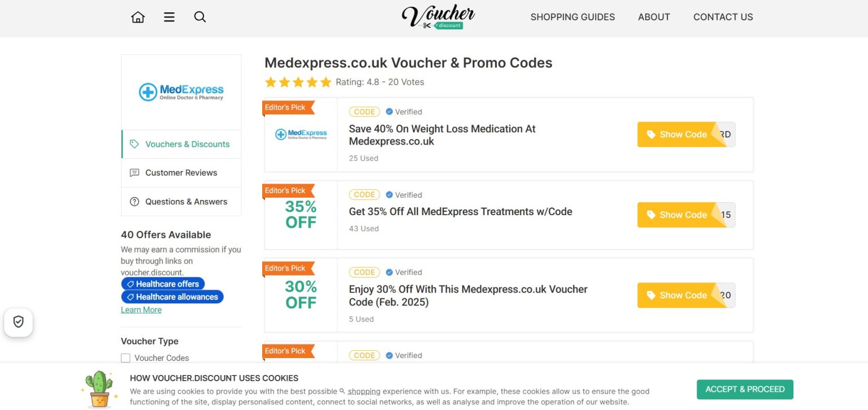Image resolution: width=868 pixels, height=410 pixels.
Task: Click the hamburger menu icon
Action: point(168,16)
